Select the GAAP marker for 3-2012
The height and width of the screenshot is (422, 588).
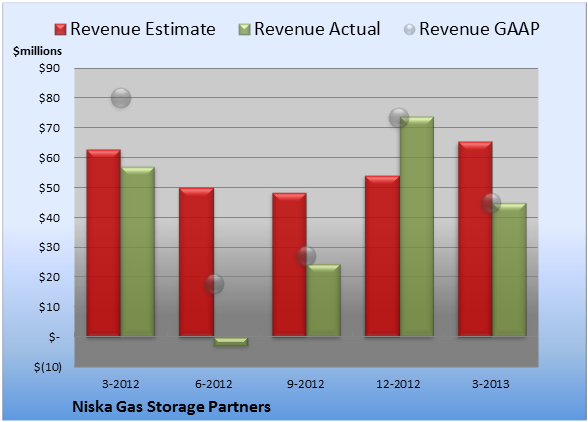(x=121, y=98)
